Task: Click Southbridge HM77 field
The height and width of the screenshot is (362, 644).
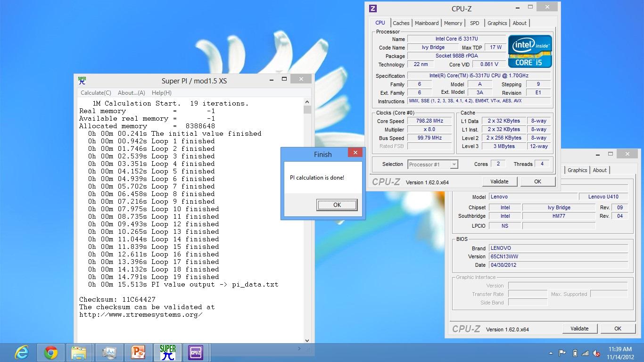Action: (x=559, y=216)
